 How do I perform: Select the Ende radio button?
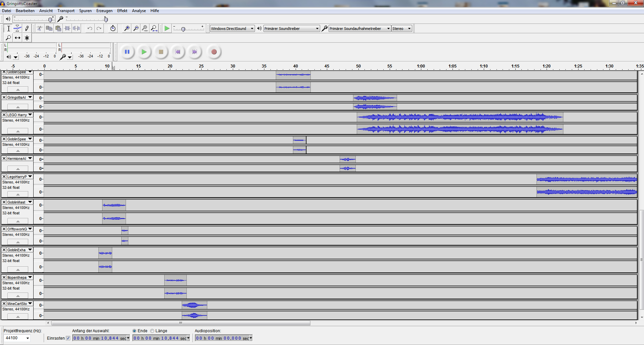pos(134,331)
